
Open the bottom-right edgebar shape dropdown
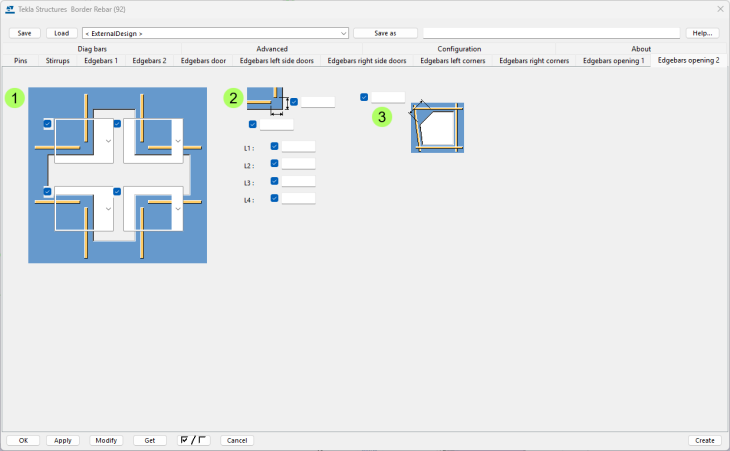pyautogui.click(x=178, y=210)
